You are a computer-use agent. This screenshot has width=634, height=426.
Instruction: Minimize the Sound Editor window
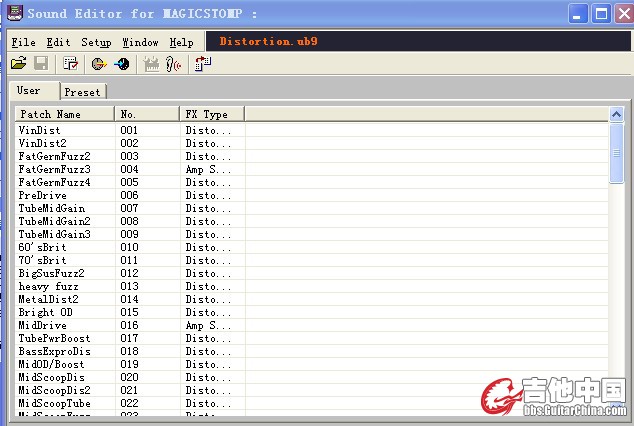coord(577,14)
